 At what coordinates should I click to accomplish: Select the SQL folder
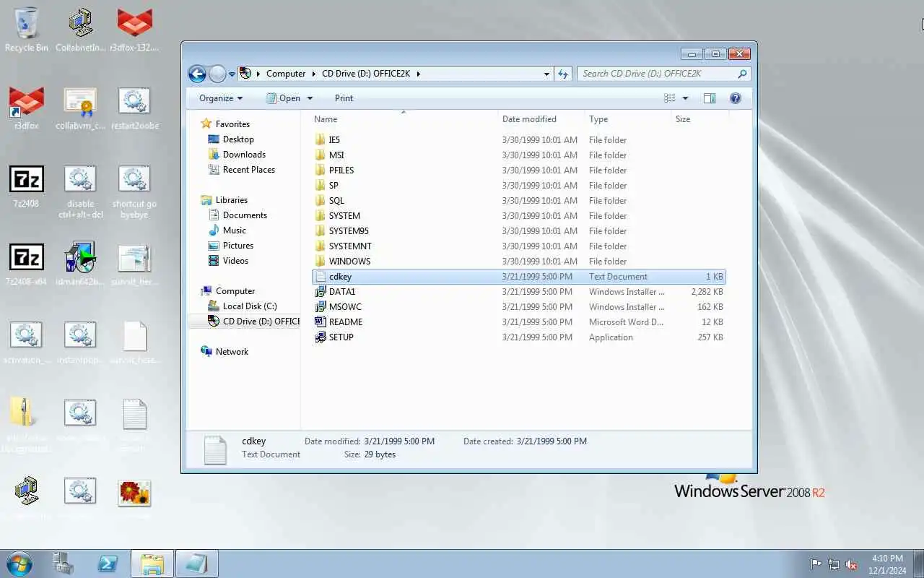click(x=518, y=201)
